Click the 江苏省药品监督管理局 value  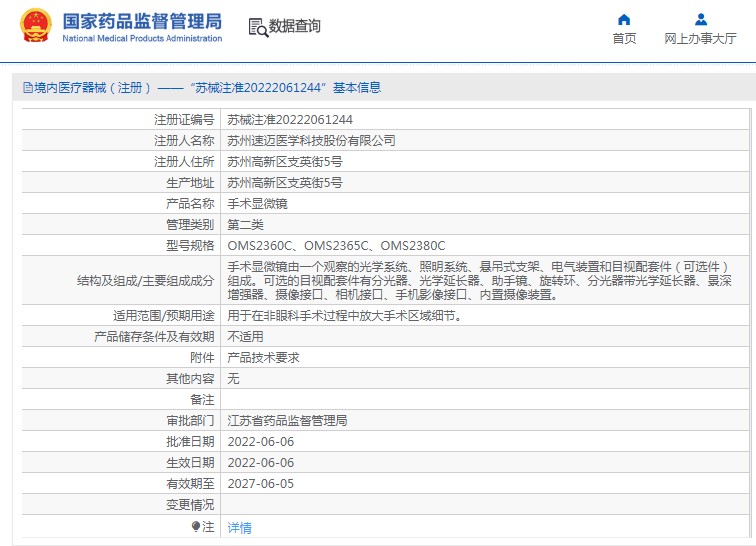[x=287, y=421]
